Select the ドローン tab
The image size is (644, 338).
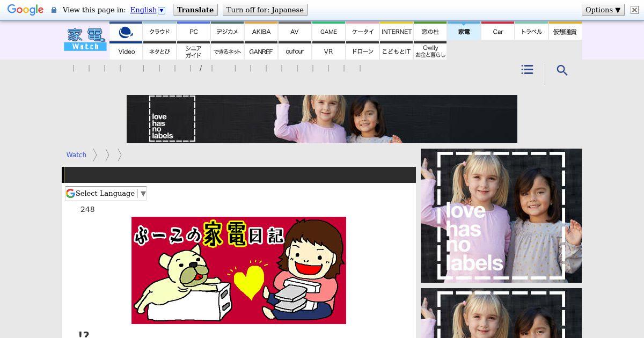coord(362,51)
